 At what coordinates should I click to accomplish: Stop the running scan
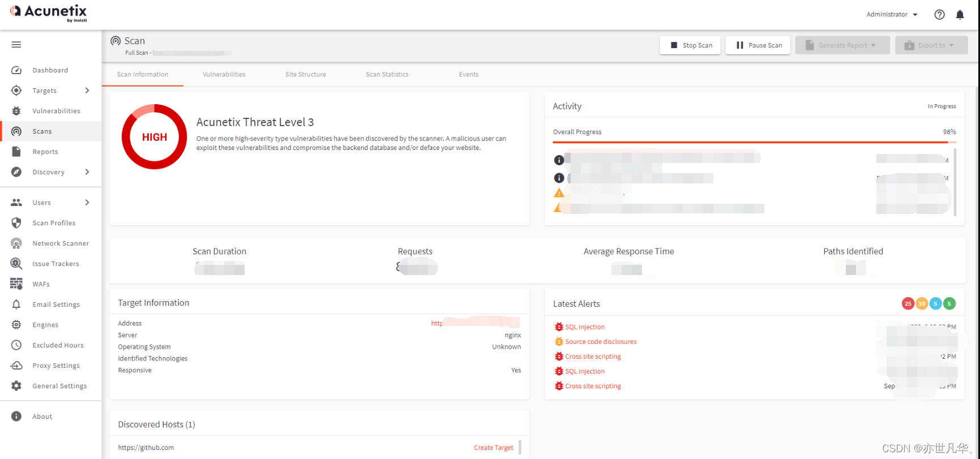690,45
